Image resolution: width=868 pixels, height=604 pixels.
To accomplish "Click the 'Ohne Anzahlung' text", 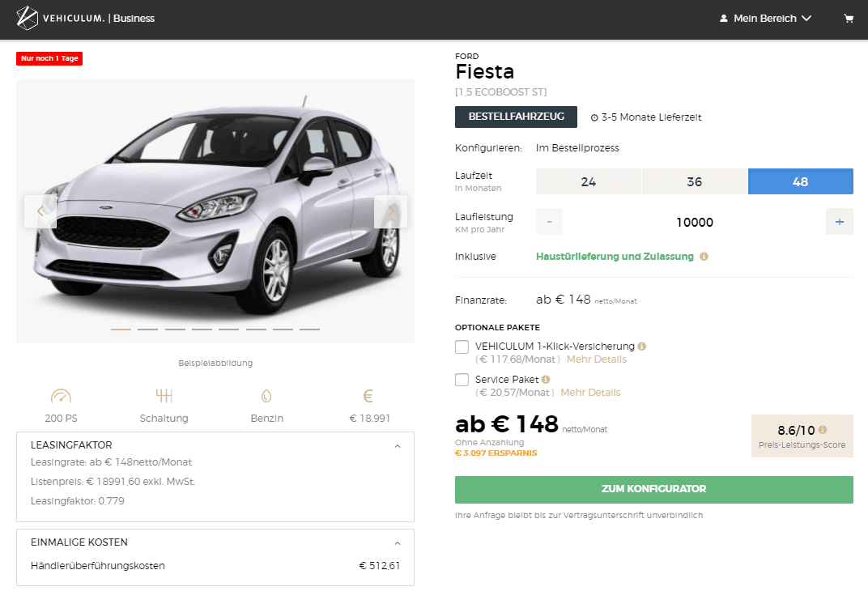I will pos(489,442).
